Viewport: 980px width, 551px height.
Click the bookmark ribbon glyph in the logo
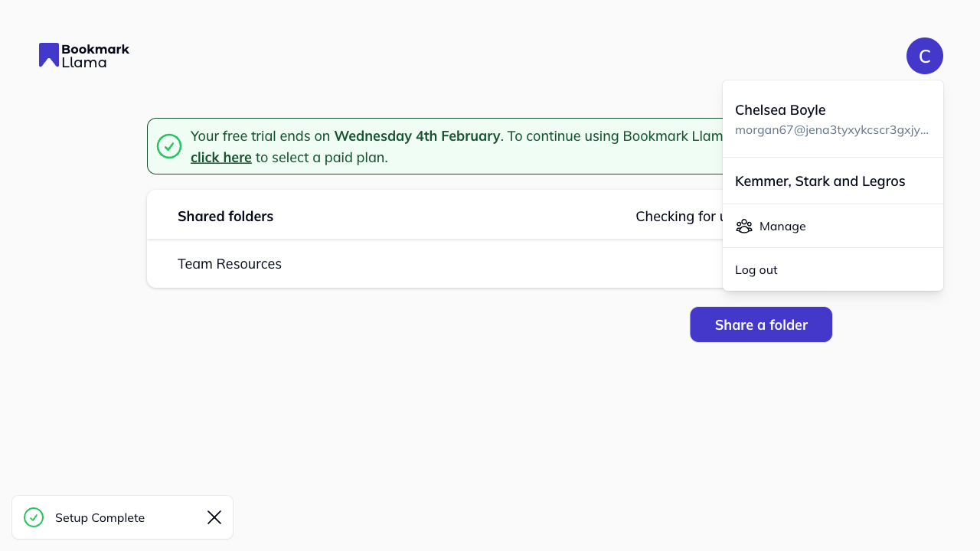click(x=48, y=54)
